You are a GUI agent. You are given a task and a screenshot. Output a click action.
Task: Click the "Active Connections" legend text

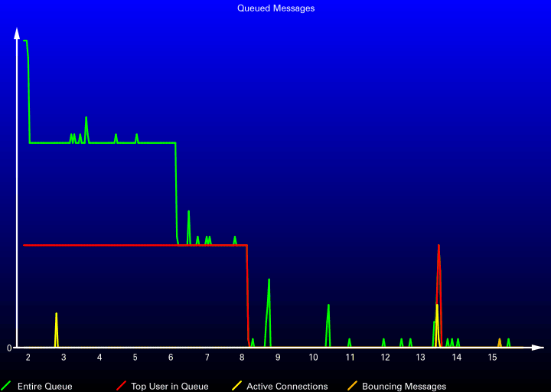[x=287, y=387]
